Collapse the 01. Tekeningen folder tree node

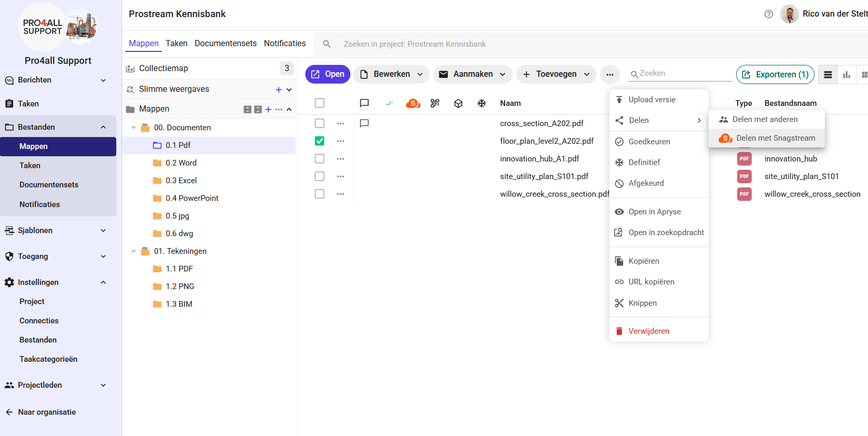coord(134,251)
